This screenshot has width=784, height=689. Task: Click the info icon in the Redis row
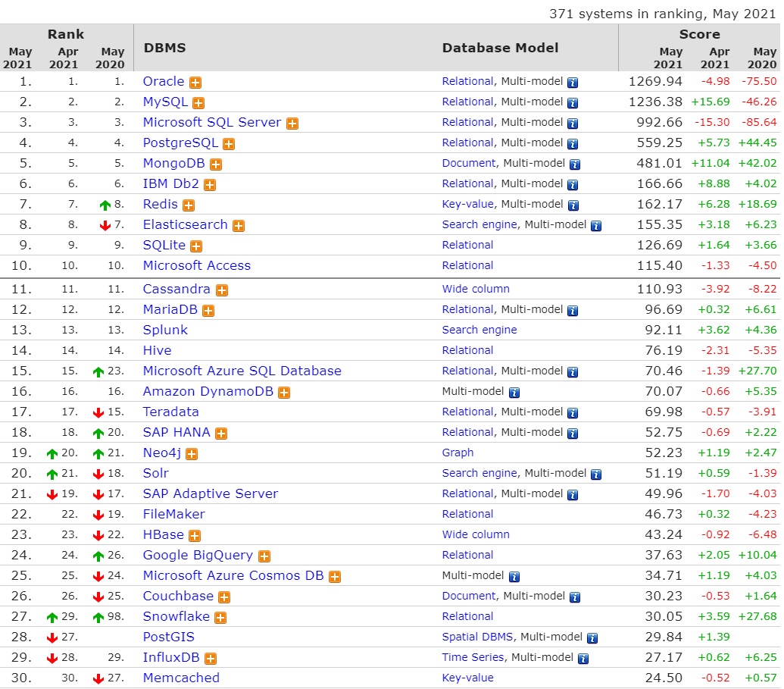coord(573,205)
